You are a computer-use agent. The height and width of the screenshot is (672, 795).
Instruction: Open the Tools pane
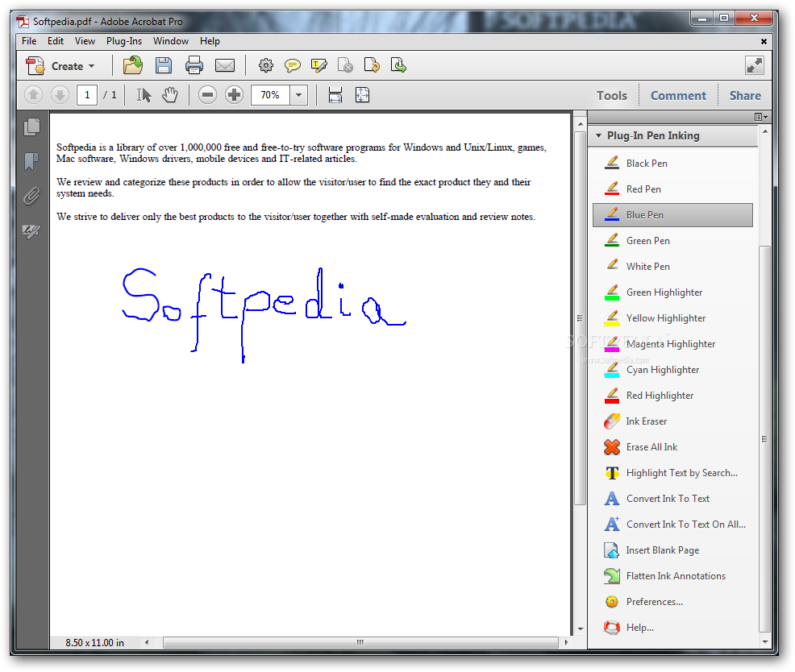(x=612, y=95)
